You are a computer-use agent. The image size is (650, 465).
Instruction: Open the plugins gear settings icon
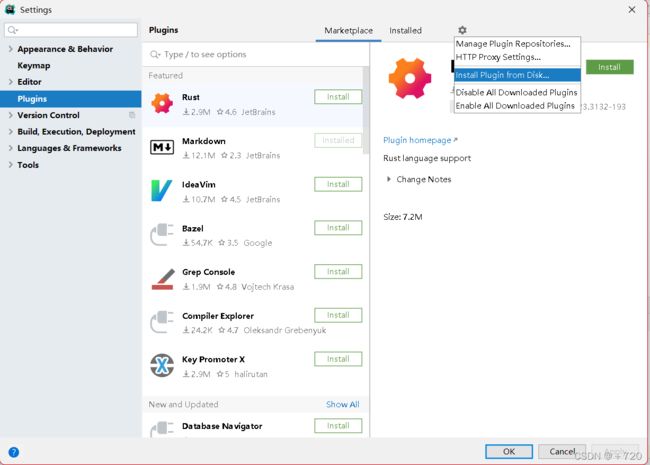click(x=462, y=30)
